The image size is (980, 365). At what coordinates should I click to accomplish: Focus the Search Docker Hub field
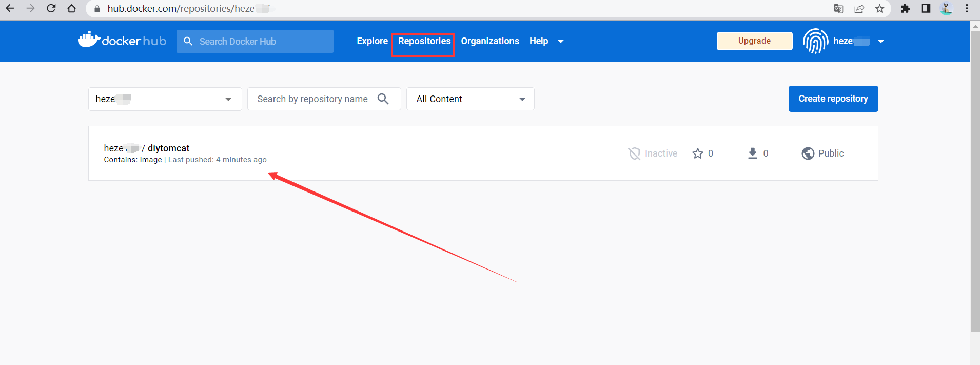coord(255,41)
